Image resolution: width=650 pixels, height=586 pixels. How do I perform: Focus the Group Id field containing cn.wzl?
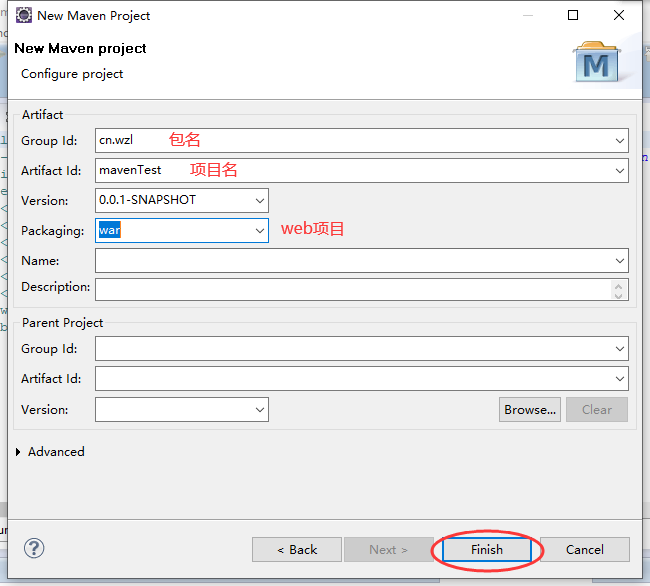coord(361,140)
